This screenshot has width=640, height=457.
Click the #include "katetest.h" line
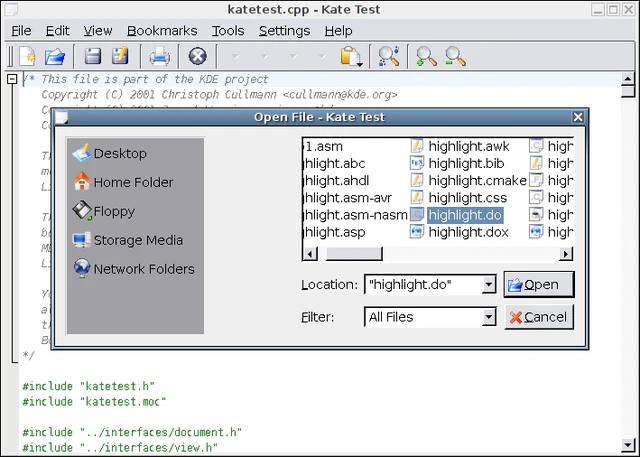[89, 386]
